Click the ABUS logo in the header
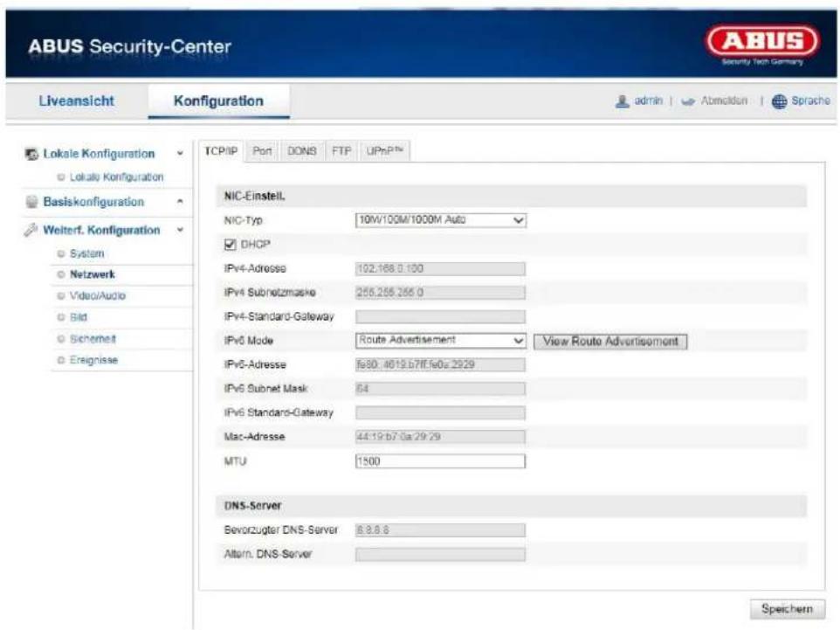Image resolution: width=840 pixels, height=630 pixels. pos(762,44)
